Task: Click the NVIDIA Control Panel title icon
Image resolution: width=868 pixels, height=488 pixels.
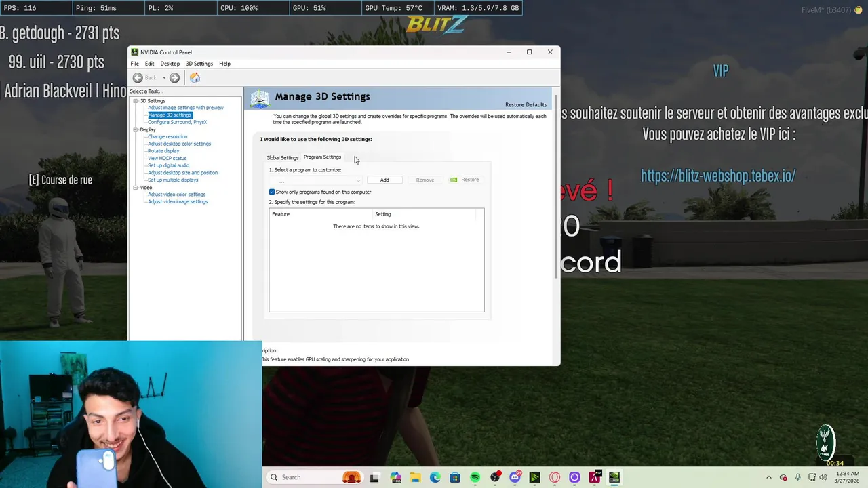Action: click(135, 52)
